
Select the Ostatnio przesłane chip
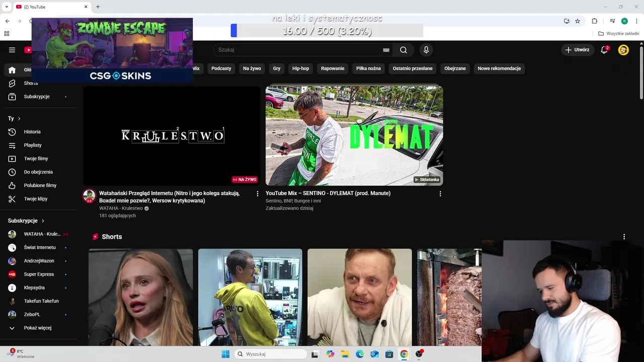click(413, 68)
